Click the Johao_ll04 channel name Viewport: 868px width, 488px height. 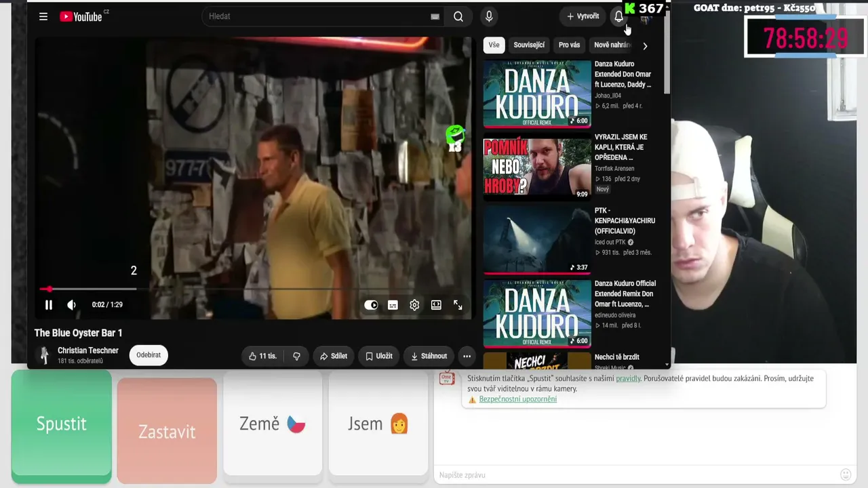pos(608,96)
